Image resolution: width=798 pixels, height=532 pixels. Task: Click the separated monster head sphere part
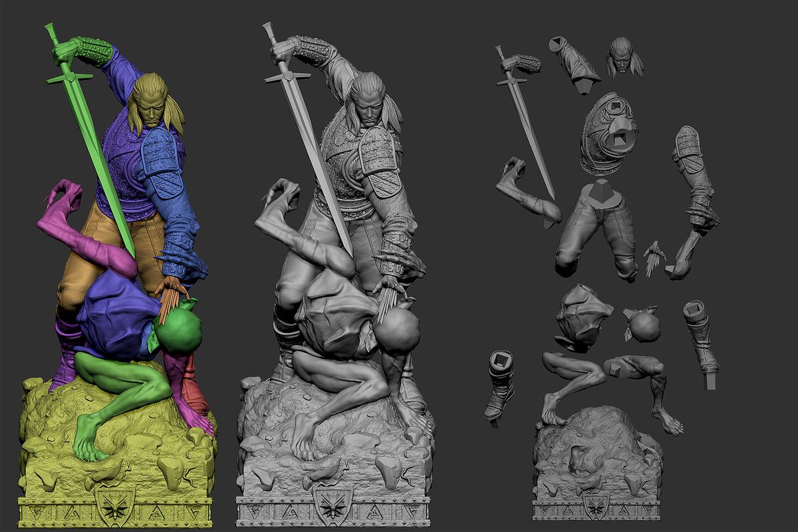[643, 325]
